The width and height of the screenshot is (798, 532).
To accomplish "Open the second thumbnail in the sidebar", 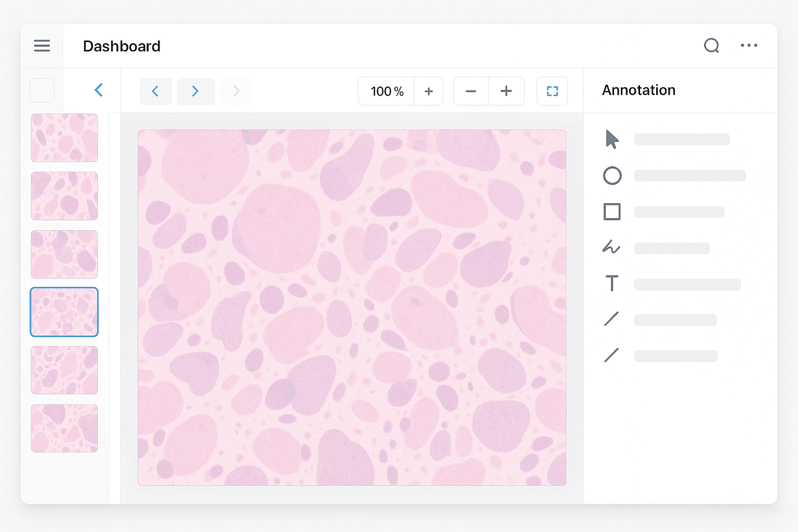I will tap(64, 196).
